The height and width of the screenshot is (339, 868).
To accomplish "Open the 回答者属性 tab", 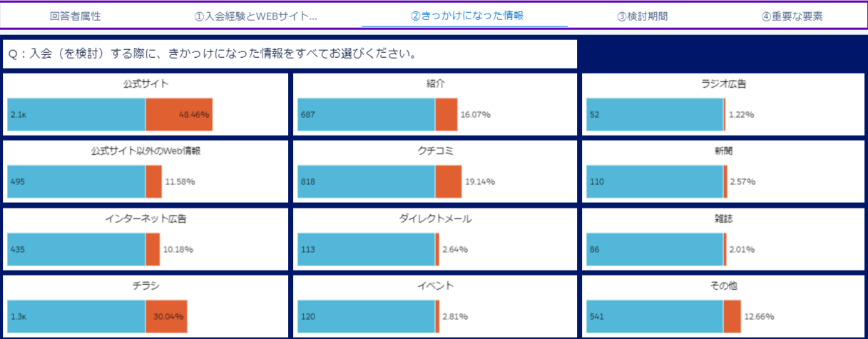I will pos(76,16).
